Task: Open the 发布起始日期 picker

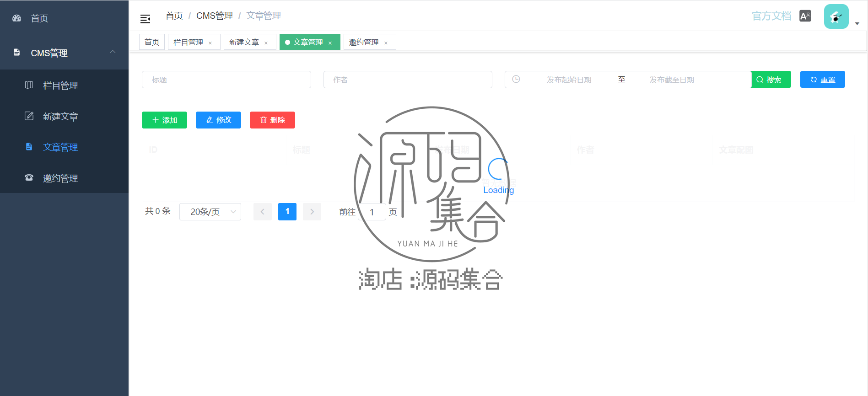Action: click(x=569, y=80)
